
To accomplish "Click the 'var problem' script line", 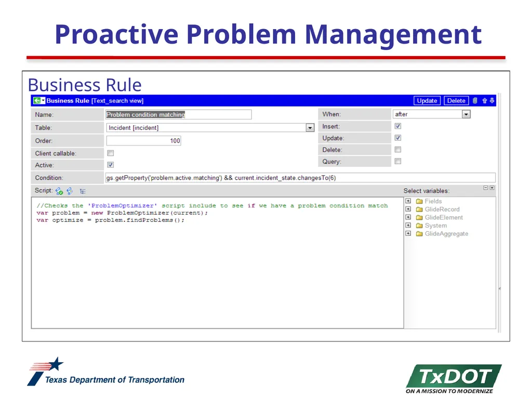I will (x=122, y=212).
